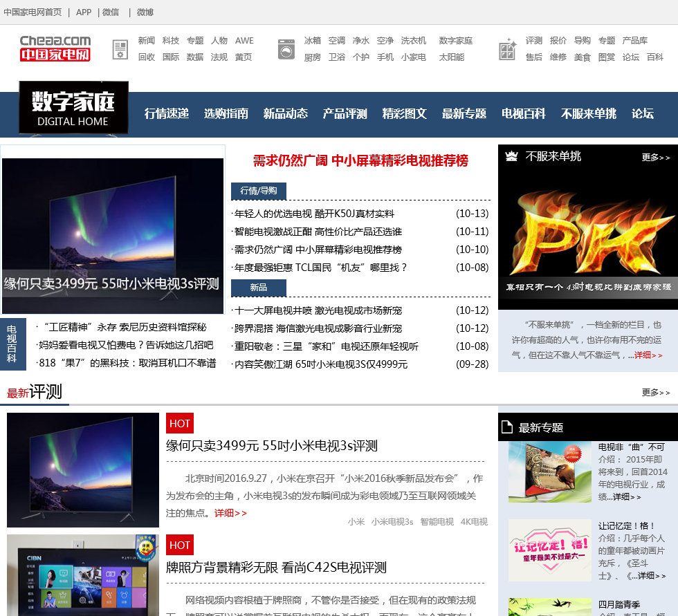Select the 新品动态 navigation tab

tap(285, 113)
